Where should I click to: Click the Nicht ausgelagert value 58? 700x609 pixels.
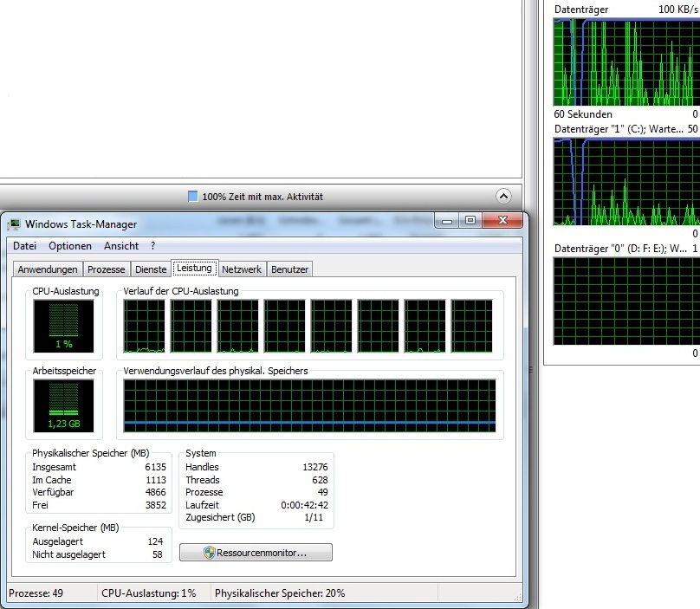click(x=158, y=554)
